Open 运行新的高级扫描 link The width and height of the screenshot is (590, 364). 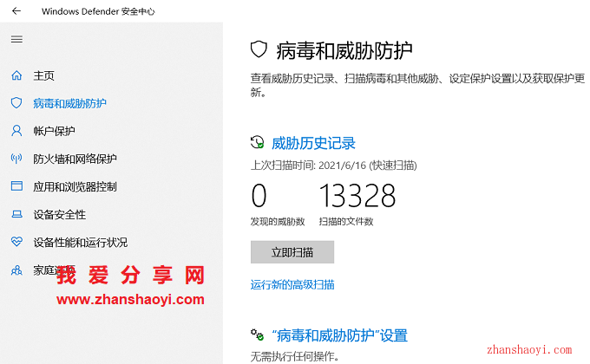click(x=292, y=284)
